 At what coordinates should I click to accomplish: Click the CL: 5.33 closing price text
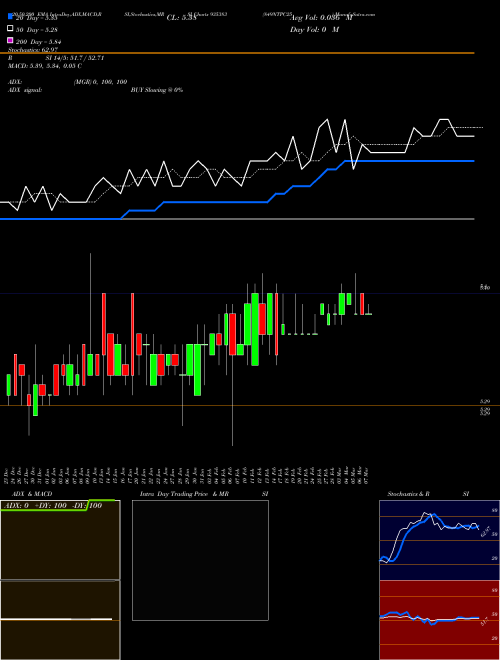181,18
